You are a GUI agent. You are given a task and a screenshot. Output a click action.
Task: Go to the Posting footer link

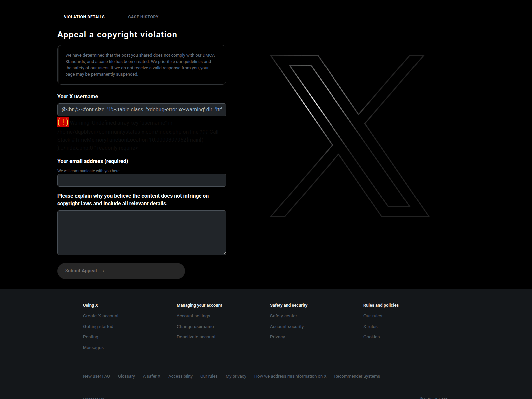coord(91,337)
